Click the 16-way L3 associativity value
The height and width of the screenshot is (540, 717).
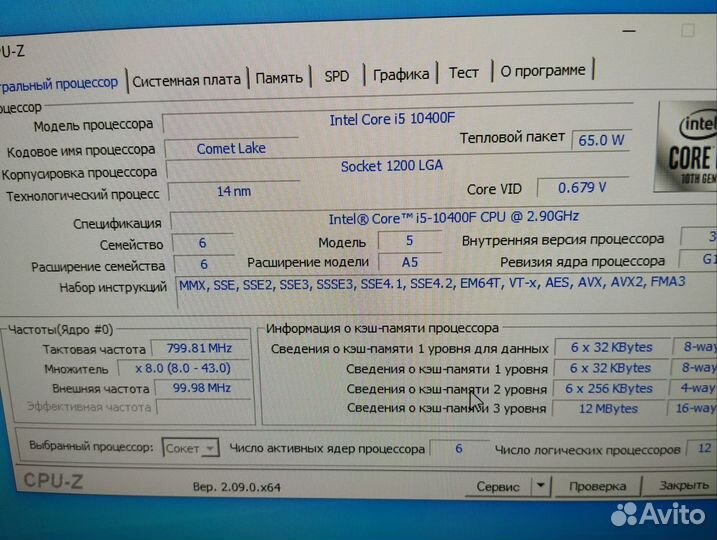pos(694,408)
